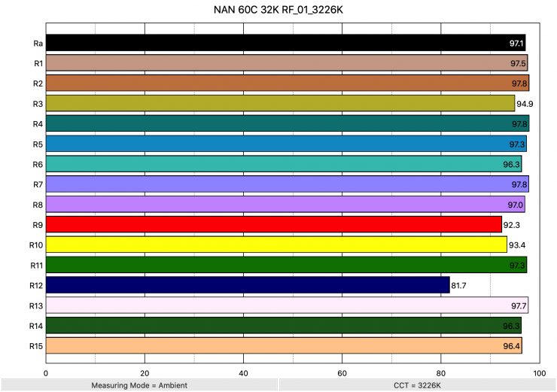The width and height of the screenshot is (557, 392).
Task: Click the black Ra bar
Action: click(285, 43)
